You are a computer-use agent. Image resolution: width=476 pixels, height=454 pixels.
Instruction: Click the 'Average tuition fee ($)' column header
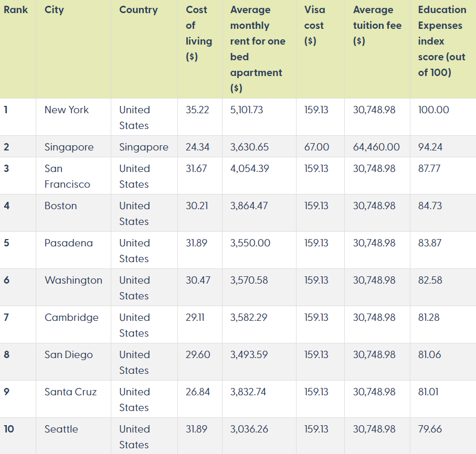[x=377, y=25]
